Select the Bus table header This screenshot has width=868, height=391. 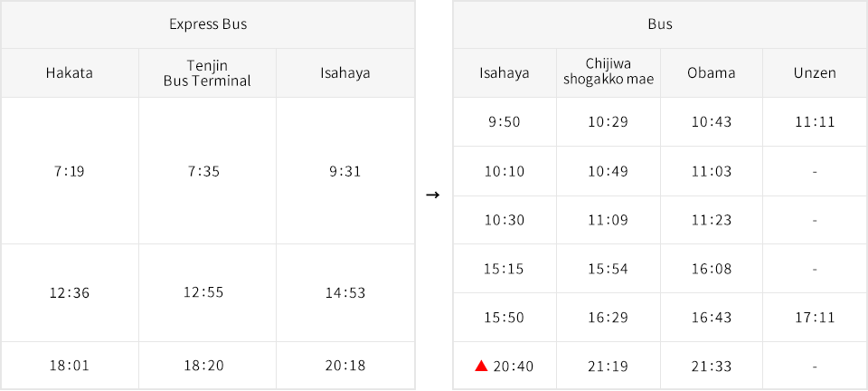660,24
